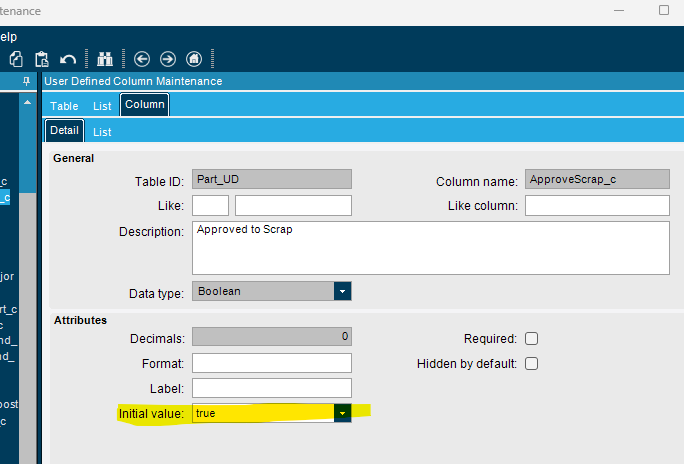Select the Detail sub-tab
The width and height of the screenshot is (684, 464).
coord(65,130)
